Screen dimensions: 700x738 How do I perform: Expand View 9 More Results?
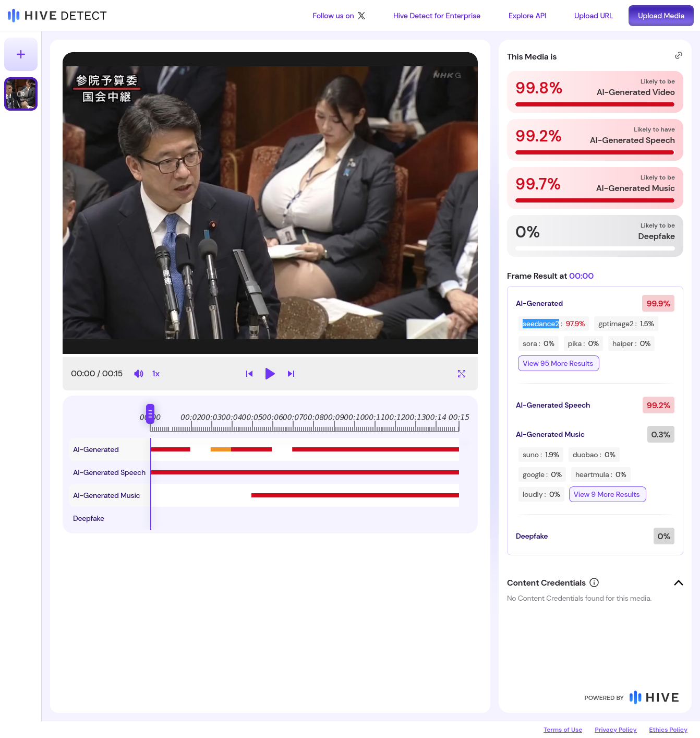607,494
